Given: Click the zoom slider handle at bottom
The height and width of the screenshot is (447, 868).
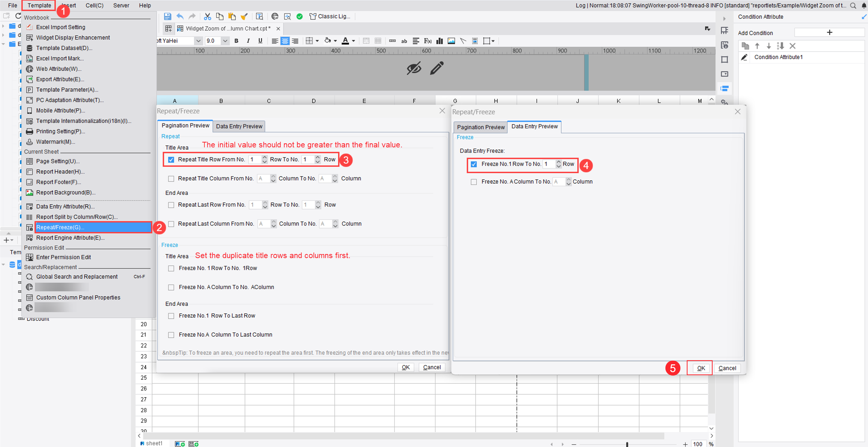Looking at the screenshot, I should [x=627, y=444].
